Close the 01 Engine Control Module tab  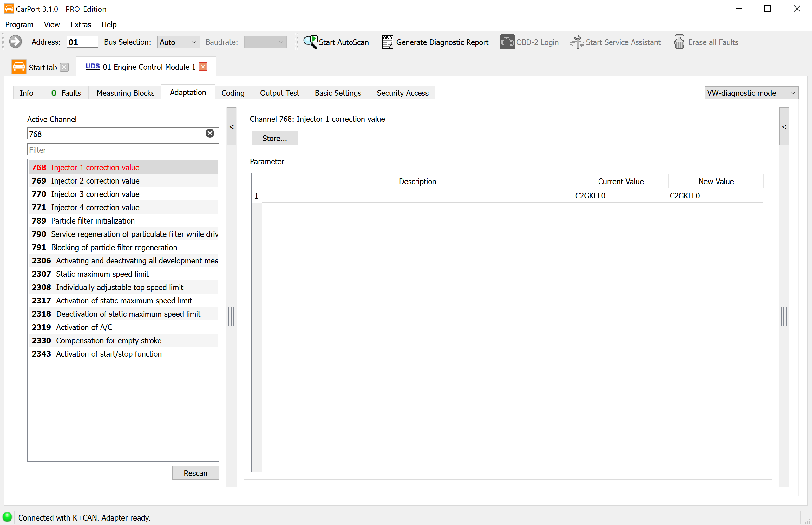coord(203,67)
